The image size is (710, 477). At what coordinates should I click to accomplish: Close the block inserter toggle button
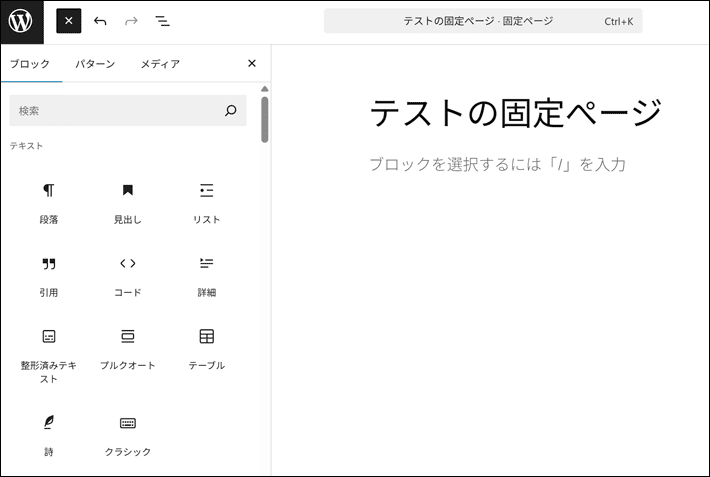[x=68, y=21]
